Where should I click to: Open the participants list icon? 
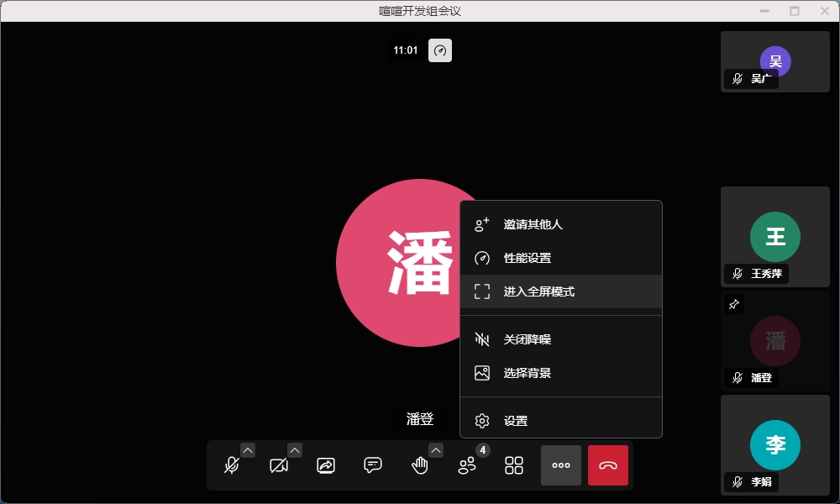[467, 465]
